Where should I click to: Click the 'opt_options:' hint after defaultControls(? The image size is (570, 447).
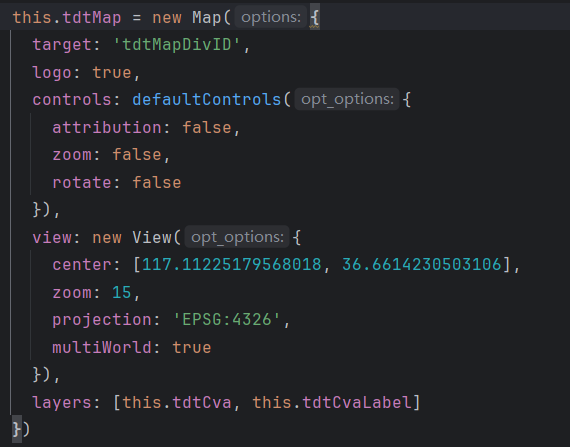[347, 99]
